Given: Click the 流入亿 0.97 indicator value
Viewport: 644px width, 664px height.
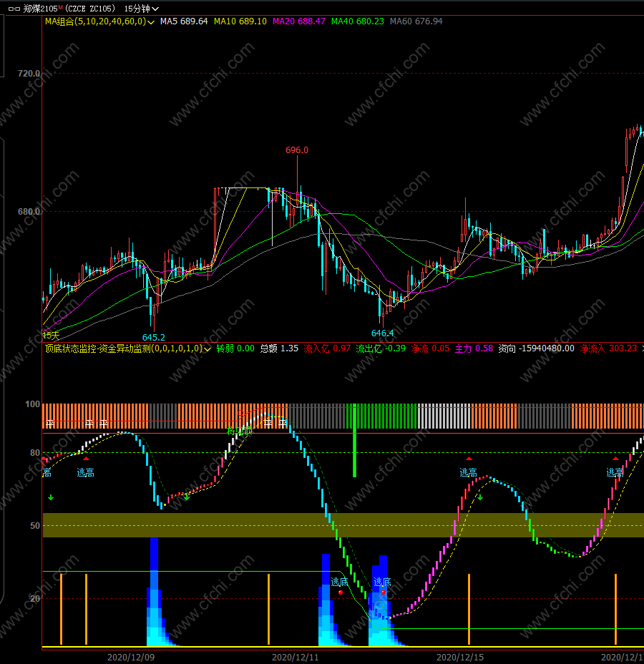Looking at the screenshot, I should coord(327,348).
